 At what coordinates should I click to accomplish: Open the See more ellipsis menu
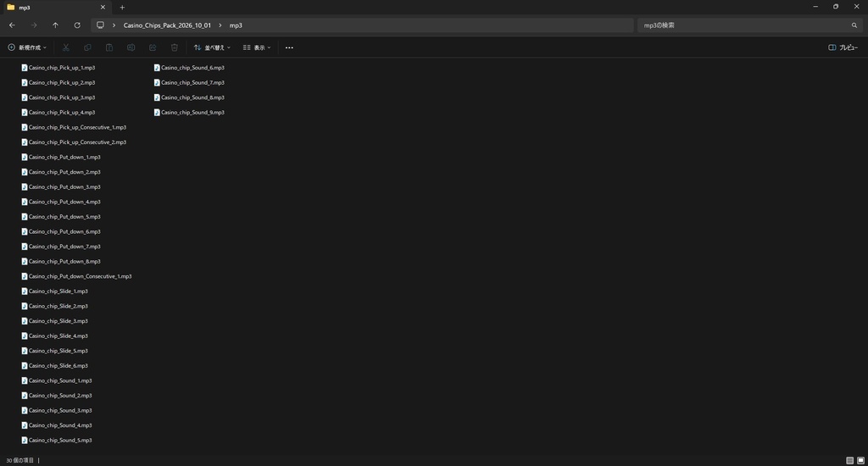point(289,47)
